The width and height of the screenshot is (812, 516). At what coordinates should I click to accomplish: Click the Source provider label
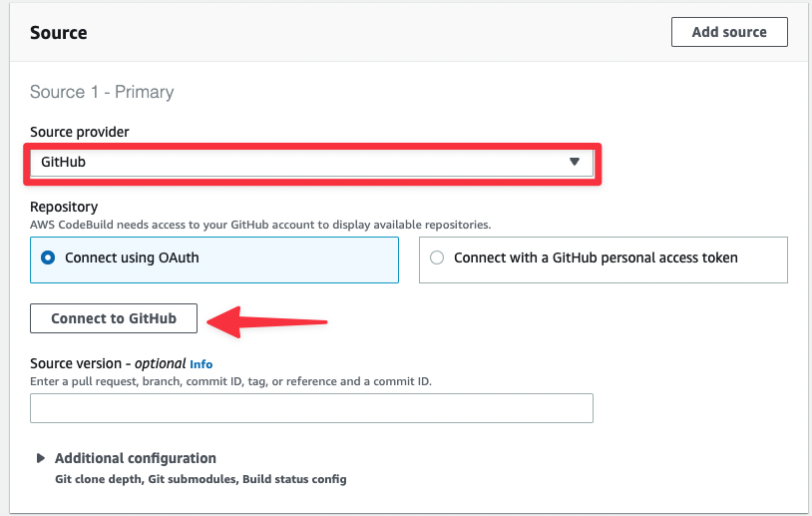(x=79, y=132)
